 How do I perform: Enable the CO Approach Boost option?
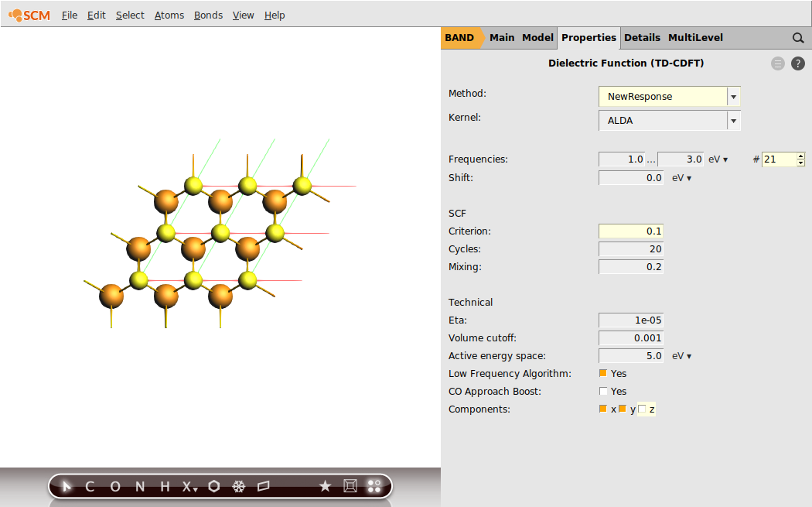(x=604, y=391)
